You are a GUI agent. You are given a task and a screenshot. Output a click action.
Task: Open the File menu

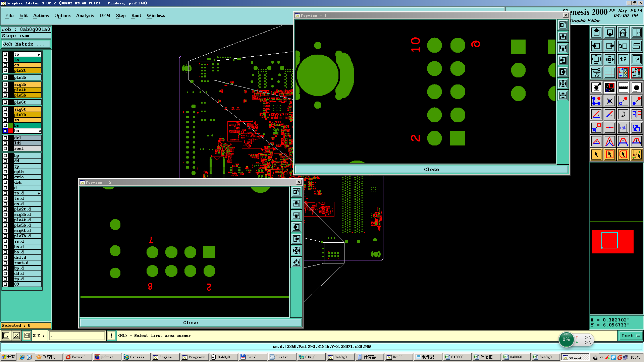(9, 15)
